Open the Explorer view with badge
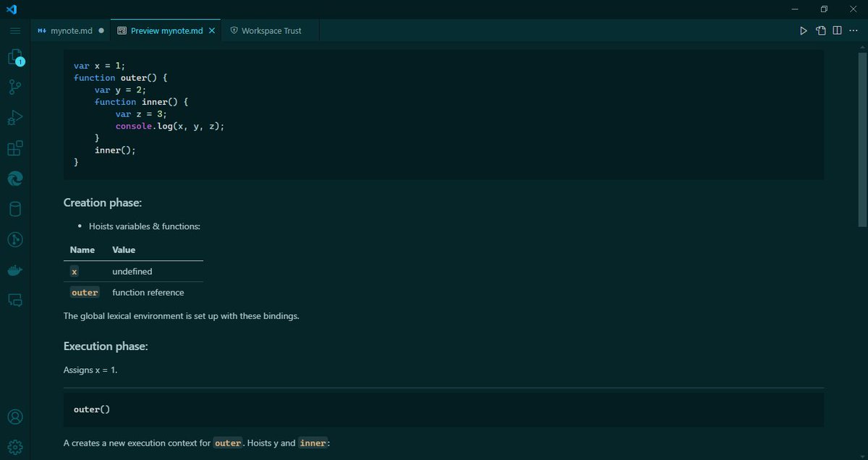 (15, 58)
